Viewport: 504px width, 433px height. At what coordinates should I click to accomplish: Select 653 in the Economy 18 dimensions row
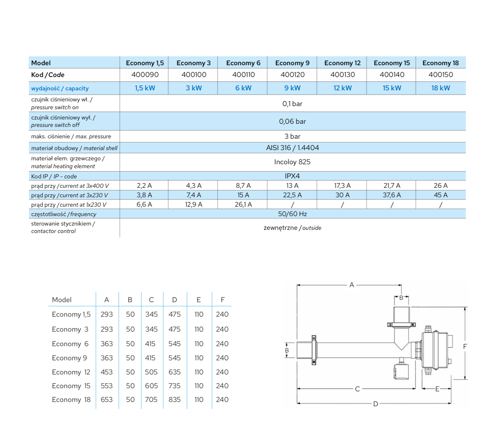[x=107, y=400]
